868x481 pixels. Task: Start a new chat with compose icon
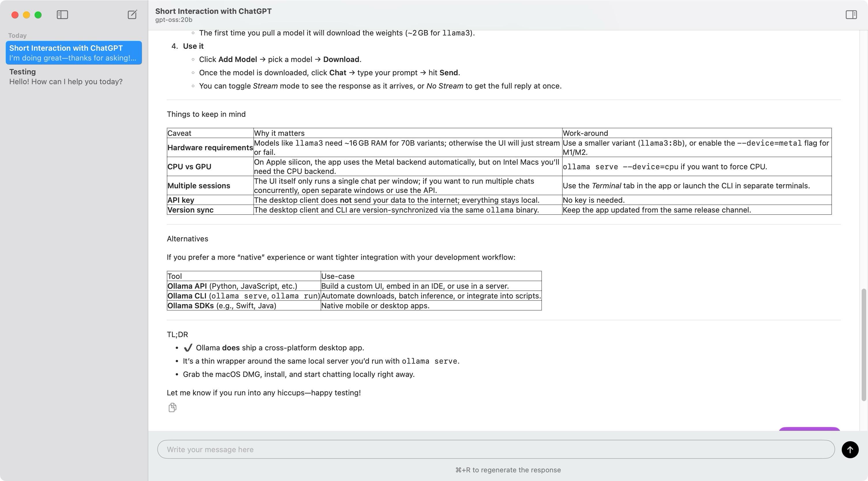point(132,14)
